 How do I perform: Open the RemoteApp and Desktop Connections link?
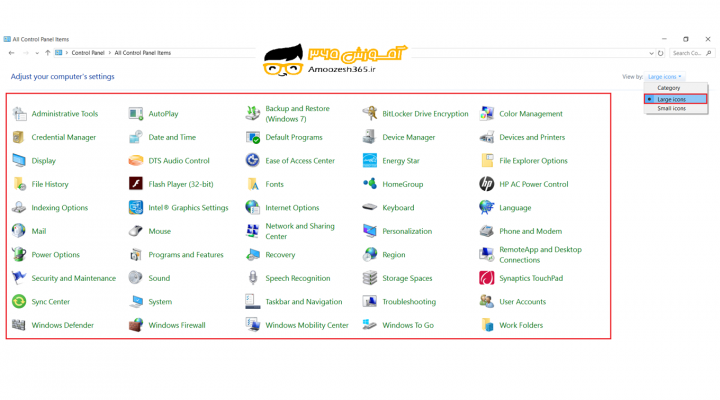click(540, 254)
